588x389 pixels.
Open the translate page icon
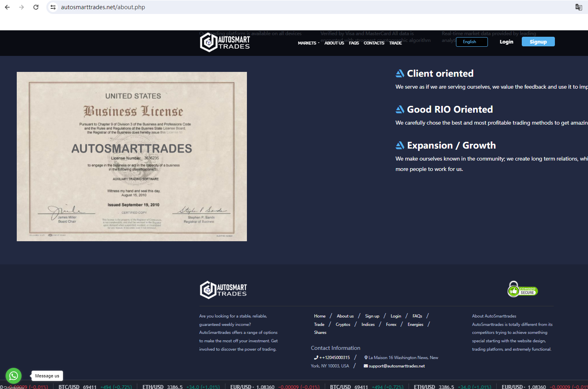coord(578,7)
